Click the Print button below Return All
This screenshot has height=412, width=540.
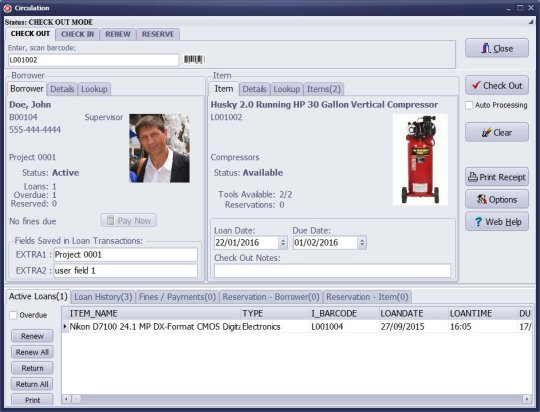32,400
